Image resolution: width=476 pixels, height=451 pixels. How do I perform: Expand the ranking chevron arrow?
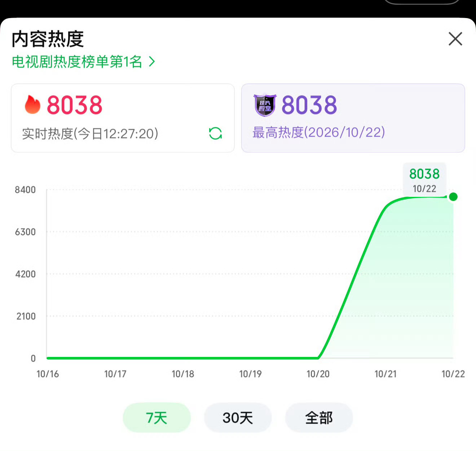point(152,62)
